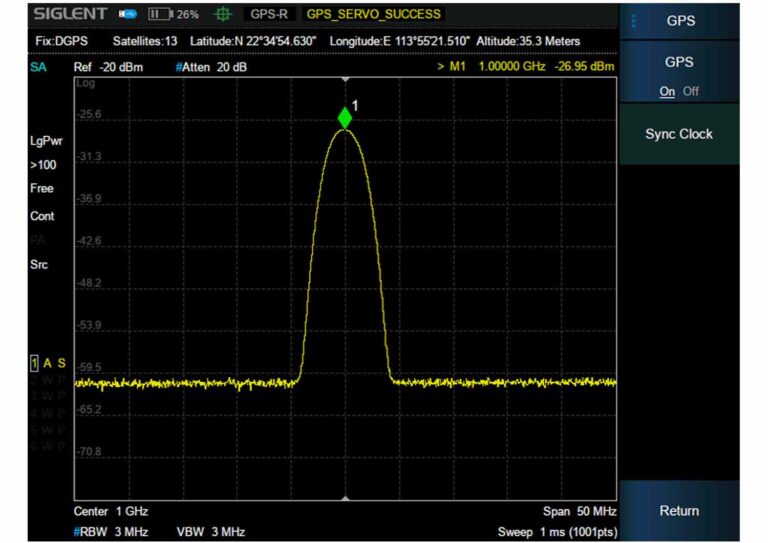Click the M1 1.00000 GHz marker readout
Viewport: 768px width, 543px height.
click(491, 67)
